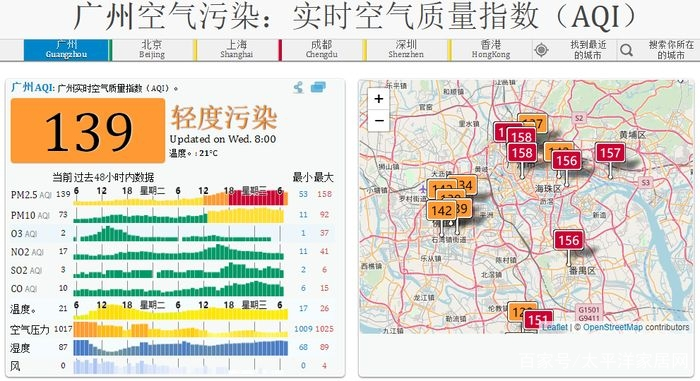Switch to the Shanghai city tab
This screenshot has width=700, height=381.
237,50
